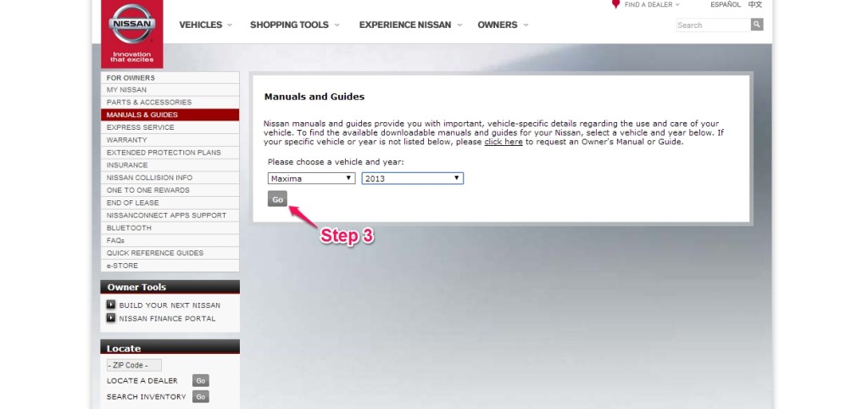The width and height of the screenshot is (868, 409).
Task: Open Extended Protection Plans sidebar item
Action: coord(170,153)
